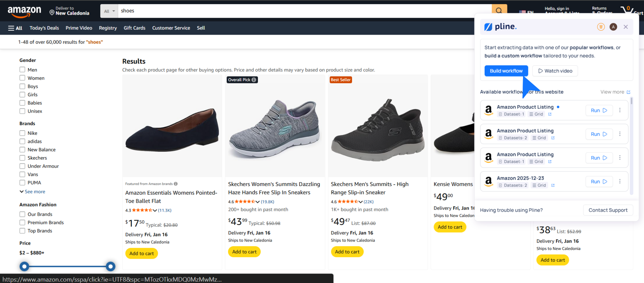Enable the Premium Brands filter
Screen dimensions: 644x283
click(x=22, y=222)
